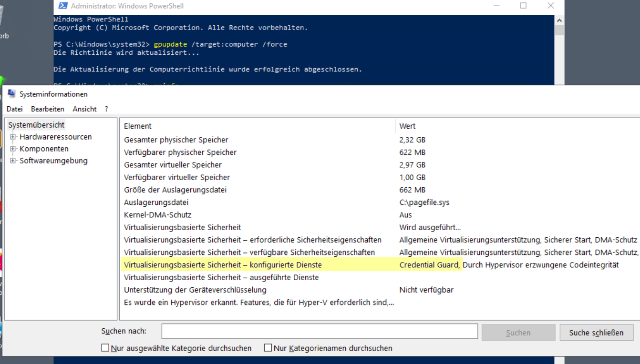The height and width of the screenshot is (364, 640).
Task: Select the Gesamter virtueller Speicher row
Action: pyautogui.click(x=380, y=165)
